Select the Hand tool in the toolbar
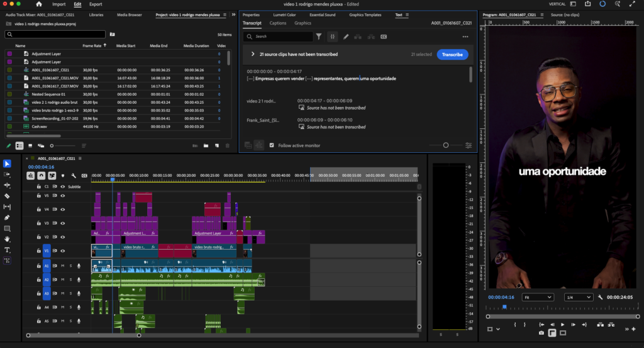 coord(7,239)
